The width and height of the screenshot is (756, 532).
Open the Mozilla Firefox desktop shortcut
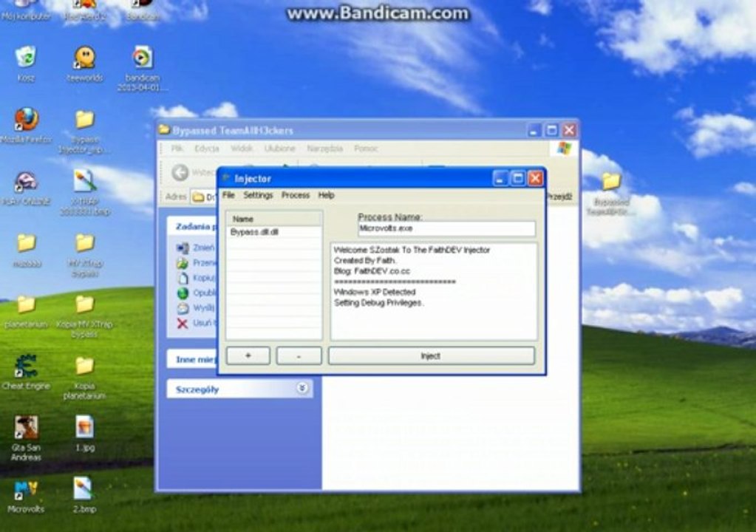(26, 119)
